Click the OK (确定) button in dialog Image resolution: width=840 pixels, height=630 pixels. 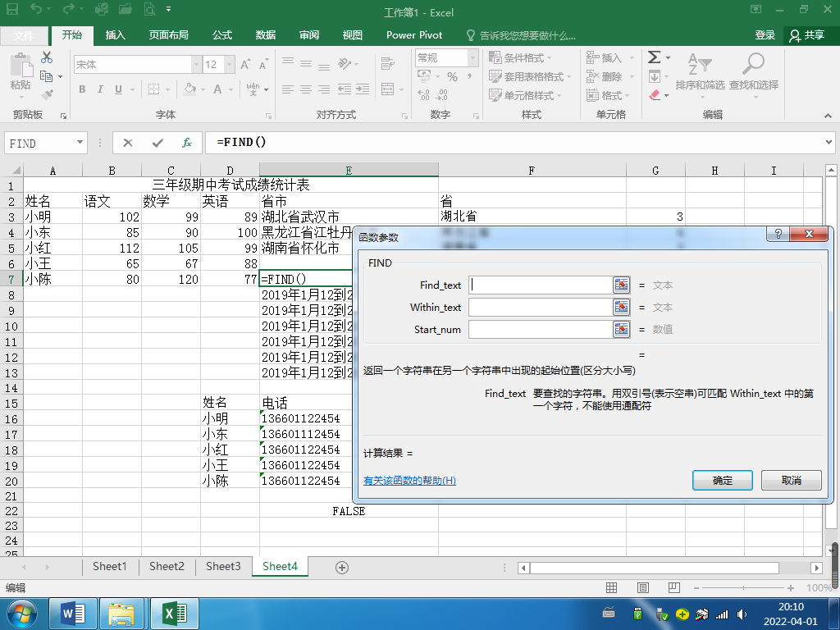point(722,481)
